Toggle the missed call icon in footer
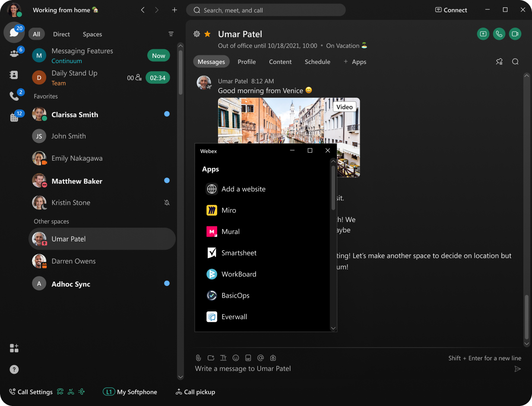This screenshot has height=406, width=532. 71,392
